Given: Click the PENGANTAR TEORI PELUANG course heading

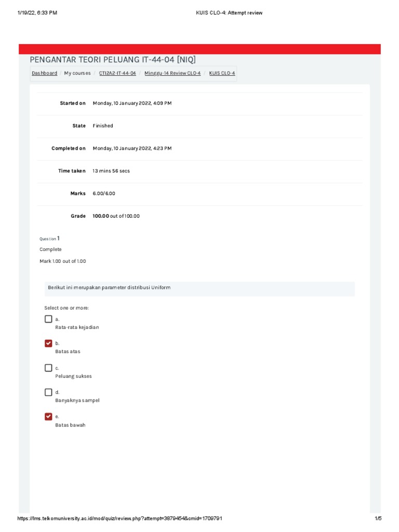Looking at the screenshot, I should [x=113, y=60].
